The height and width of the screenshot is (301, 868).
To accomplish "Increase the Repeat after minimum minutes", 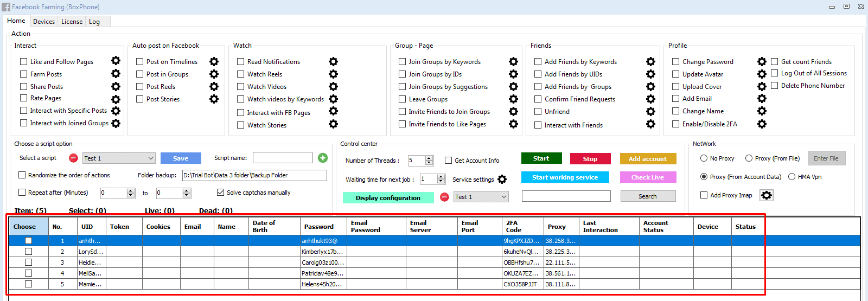I will [131, 190].
